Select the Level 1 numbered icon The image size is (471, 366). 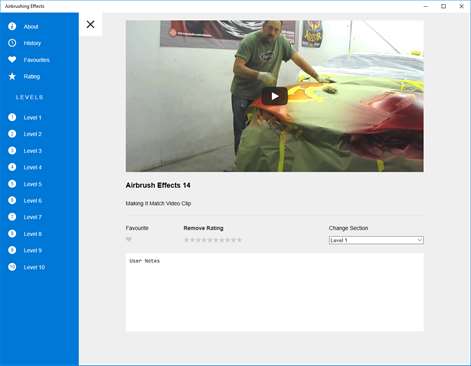(12, 117)
